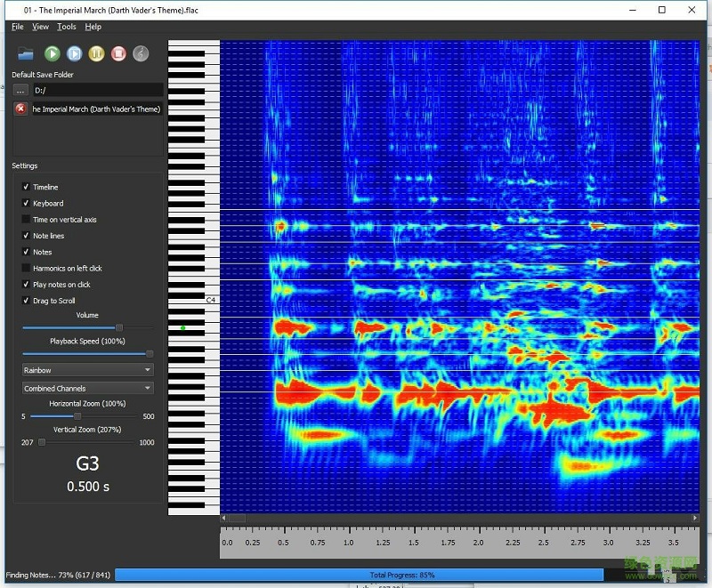Expand the Combined Channels dropdown
The height and width of the screenshot is (588, 712).
click(87, 388)
